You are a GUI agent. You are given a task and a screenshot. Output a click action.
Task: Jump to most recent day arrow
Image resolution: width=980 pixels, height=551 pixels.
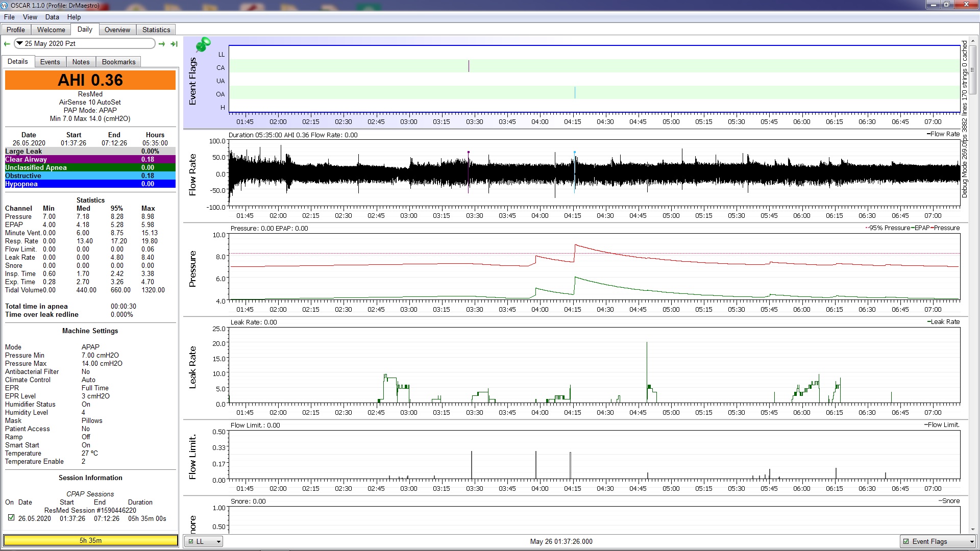pyautogui.click(x=174, y=44)
